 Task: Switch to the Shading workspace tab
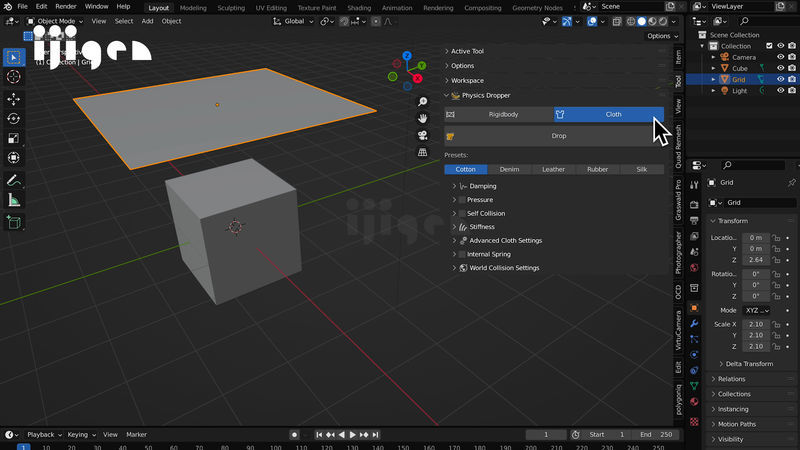[x=359, y=8]
